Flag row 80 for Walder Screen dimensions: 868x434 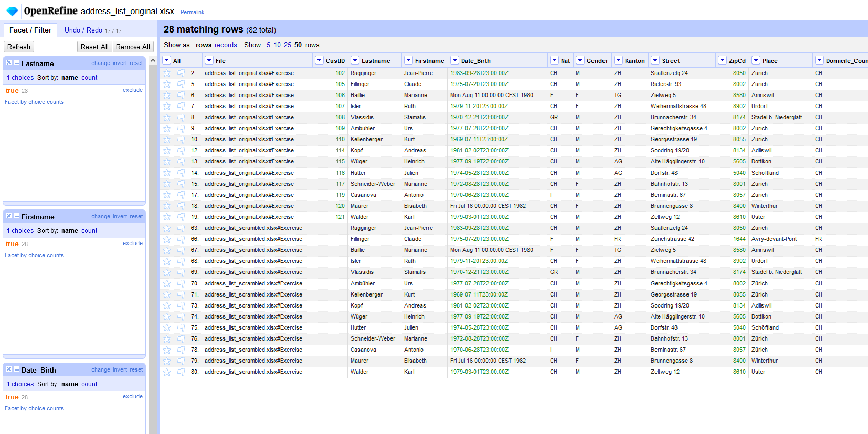[x=181, y=372]
